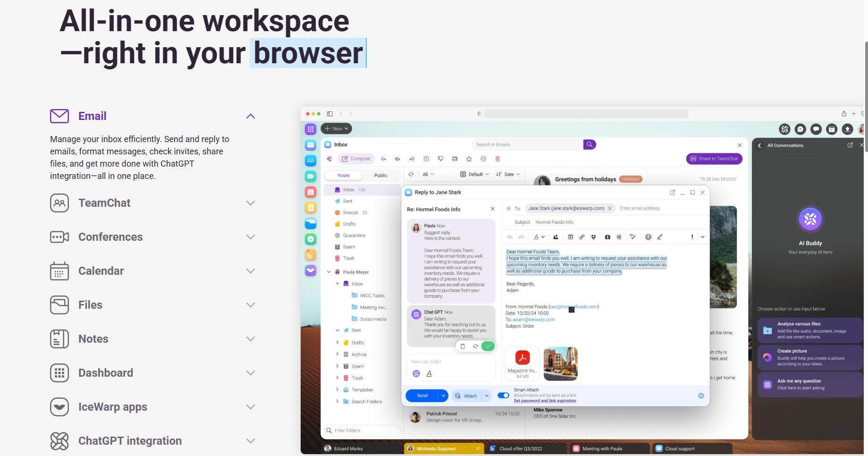The height and width of the screenshot is (456, 868).
Task: Click the browser share icon
Action: click(844, 114)
